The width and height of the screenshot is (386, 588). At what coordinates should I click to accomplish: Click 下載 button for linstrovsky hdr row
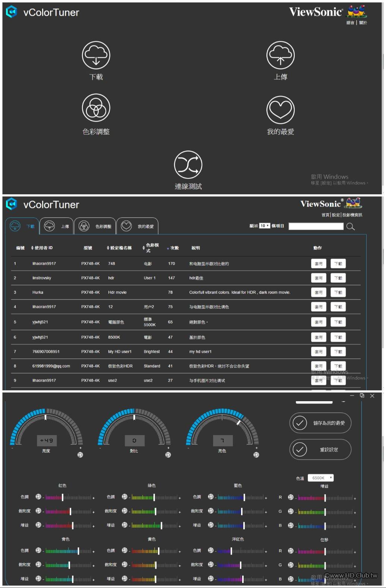coord(338,278)
